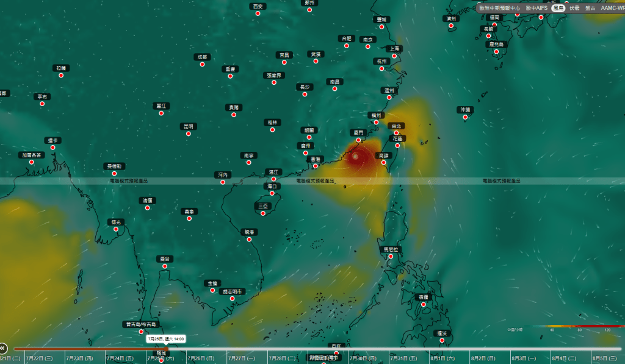Select the highlighted 風烏 model tab
Image resolution: width=625 pixels, height=364 pixels.
pyautogui.click(x=558, y=8)
